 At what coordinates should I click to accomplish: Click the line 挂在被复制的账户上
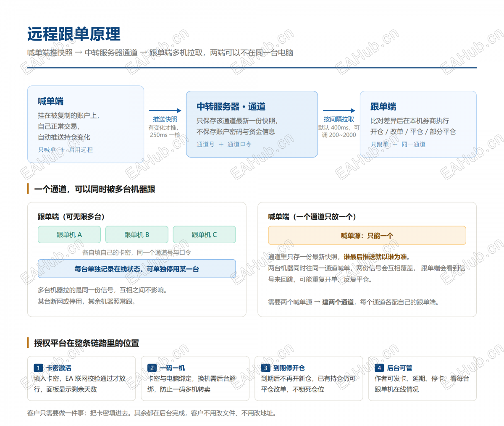coord(69,116)
